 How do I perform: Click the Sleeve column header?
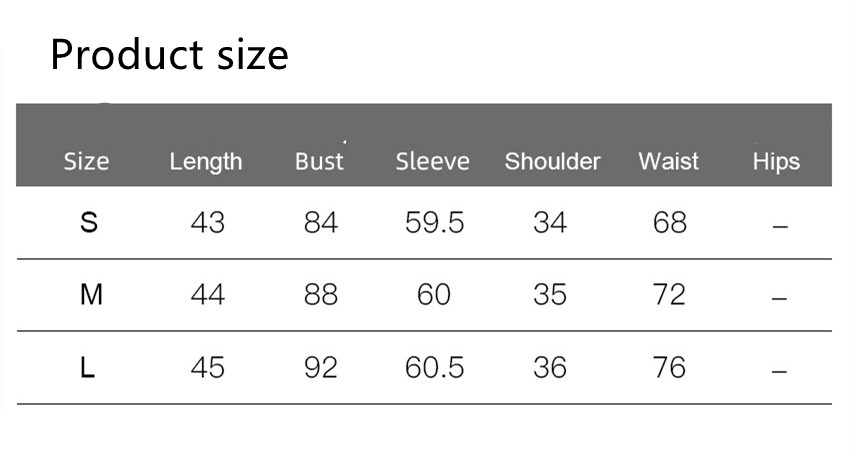pos(432,162)
